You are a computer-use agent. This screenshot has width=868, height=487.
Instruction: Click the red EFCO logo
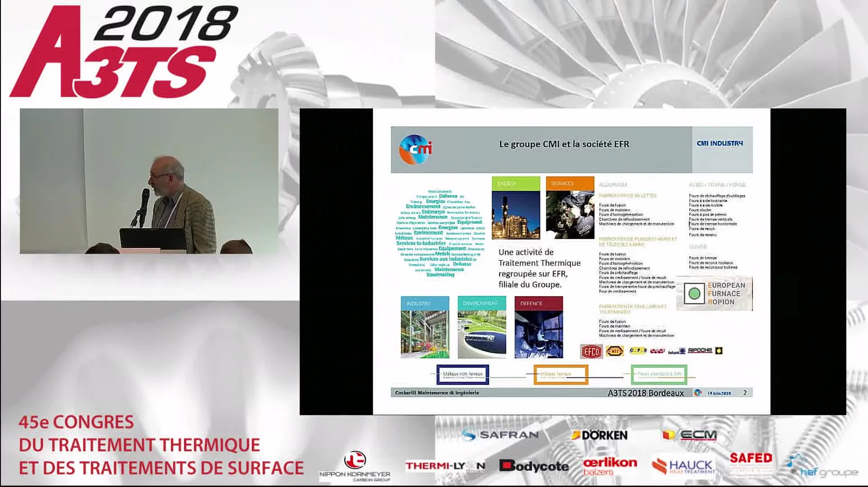click(x=591, y=351)
